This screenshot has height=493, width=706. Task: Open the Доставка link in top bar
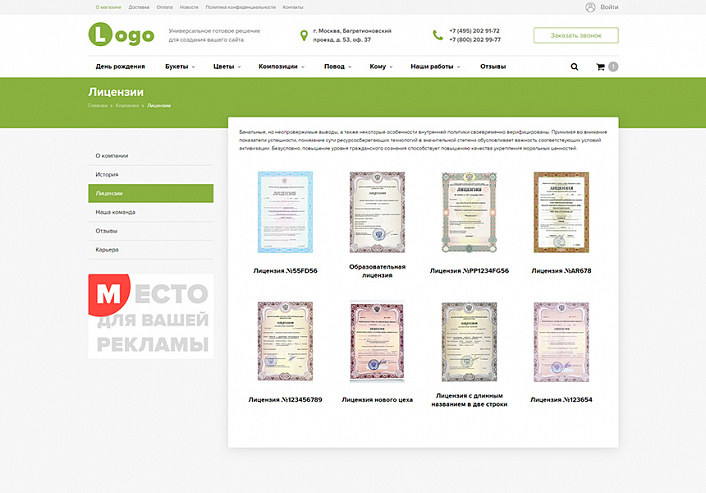click(x=139, y=7)
